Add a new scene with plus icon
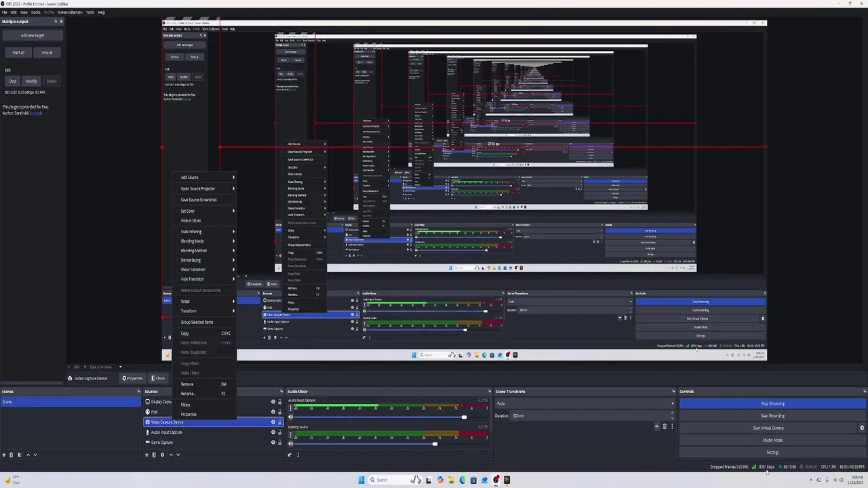 [4, 455]
